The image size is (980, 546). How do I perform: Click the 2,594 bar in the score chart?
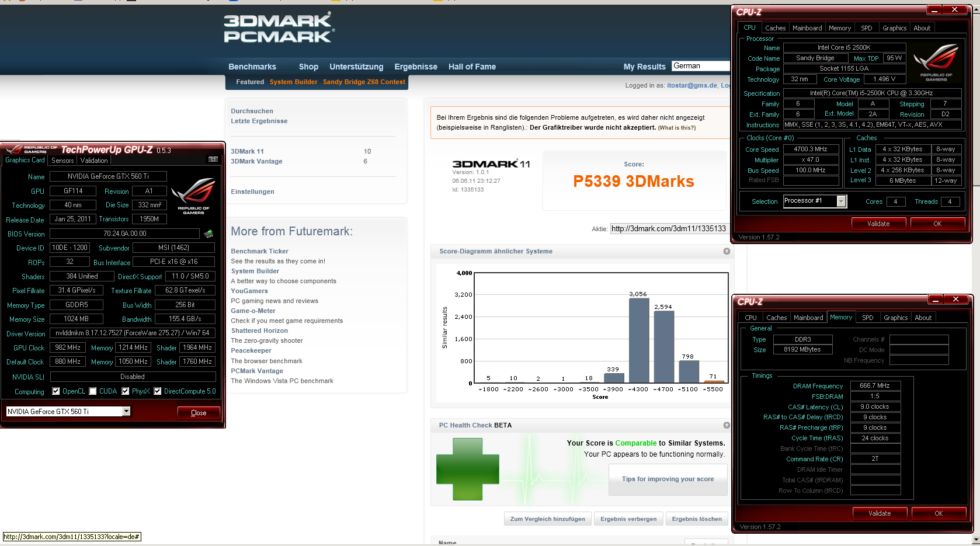pos(664,347)
